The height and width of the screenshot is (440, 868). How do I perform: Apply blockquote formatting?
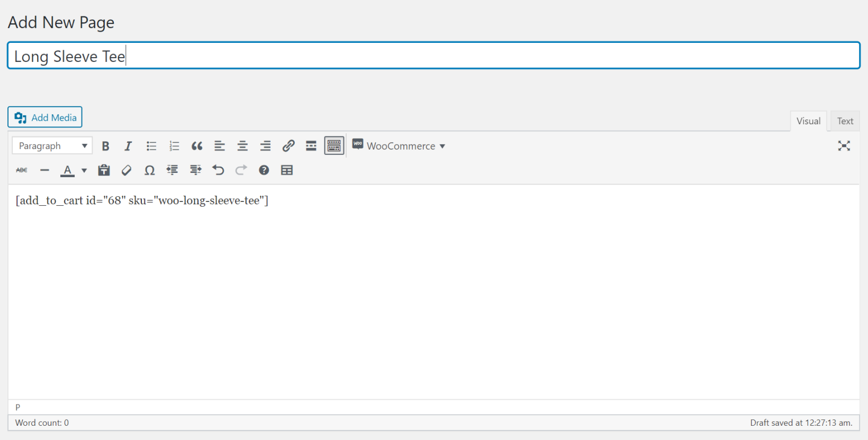pyautogui.click(x=197, y=146)
